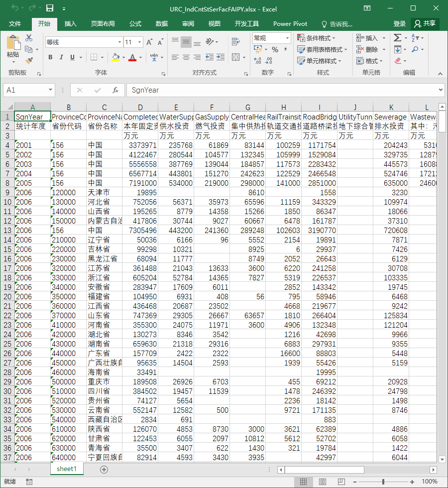Viewport: 448px width, 488px height.
Task: Toggle Italic formatting
Action: coord(61,57)
